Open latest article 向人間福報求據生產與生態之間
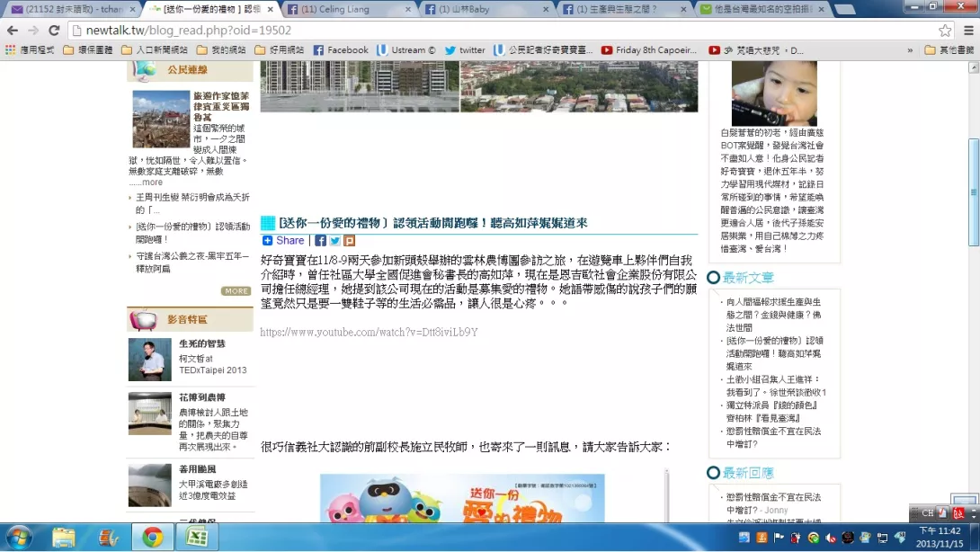 (774, 315)
